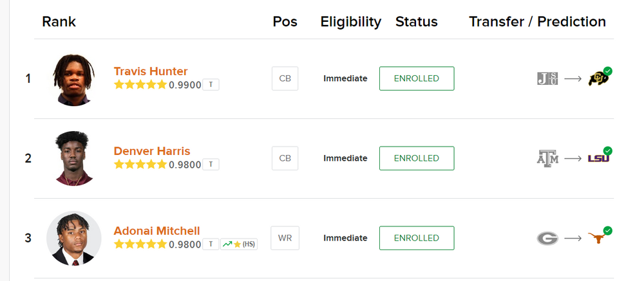Open Denver Harris's player profile link
The width and height of the screenshot is (644, 281).
(x=152, y=151)
